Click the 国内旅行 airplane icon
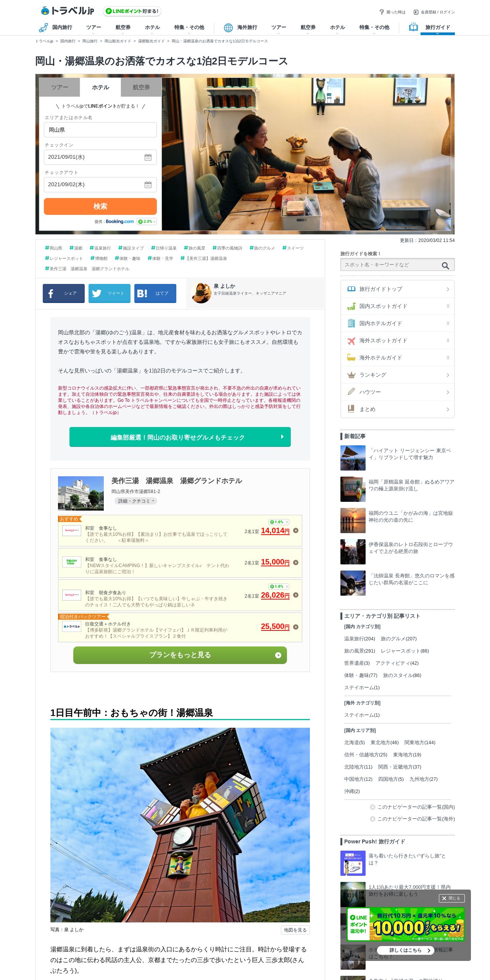The image size is (490, 980). coord(43,27)
